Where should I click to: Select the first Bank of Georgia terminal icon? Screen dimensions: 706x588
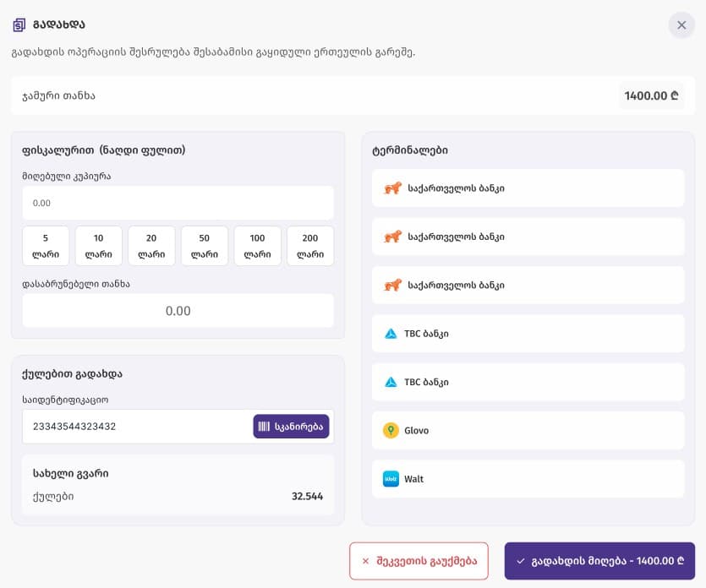click(x=389, y=188)
